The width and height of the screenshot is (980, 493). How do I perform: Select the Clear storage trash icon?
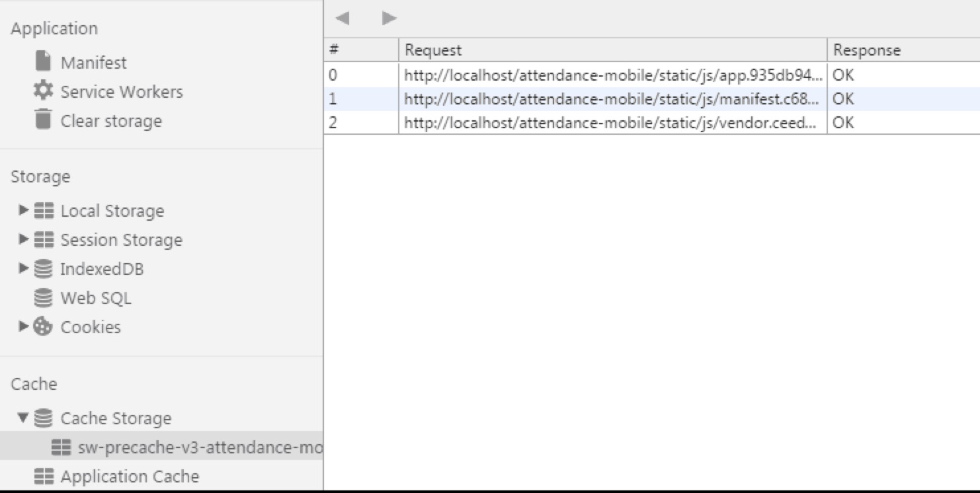pos(43,120)
